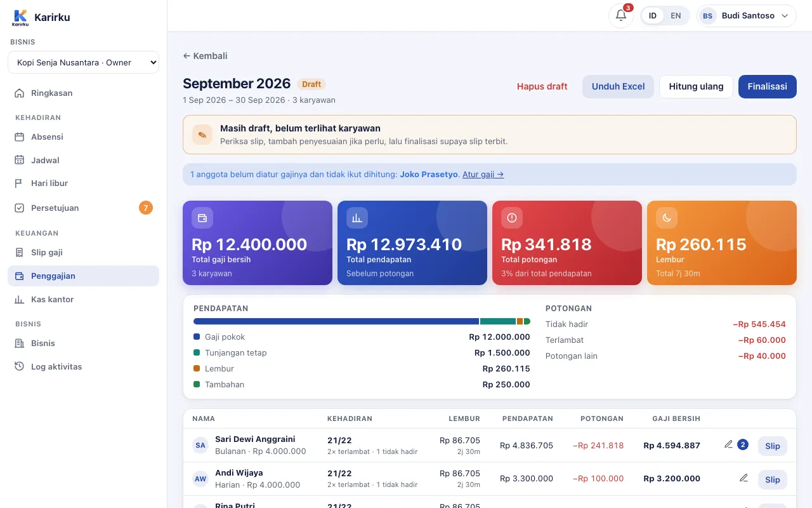Open Jadwal in the sidebar
This screenshot has width=812, height=508.
click(83, 161)
